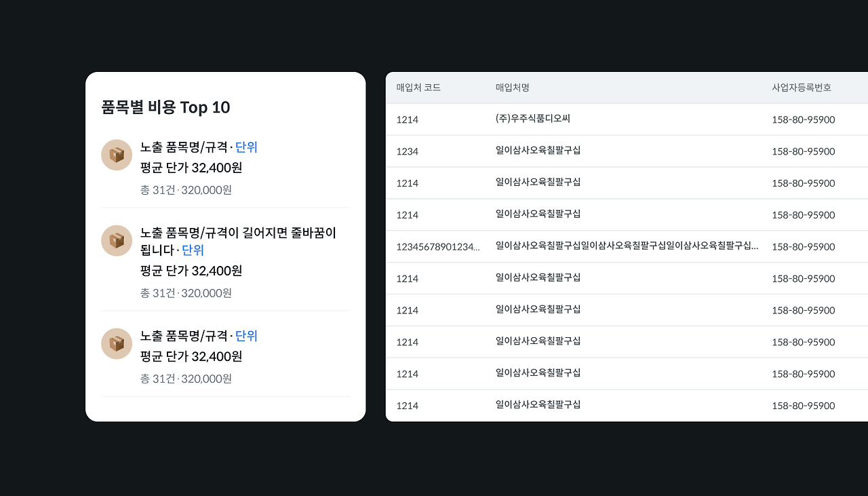The height and width of the screenshot is (496, 868).
Task: Select truncated code 12345678901234… cell
Action: pos(438,246)
